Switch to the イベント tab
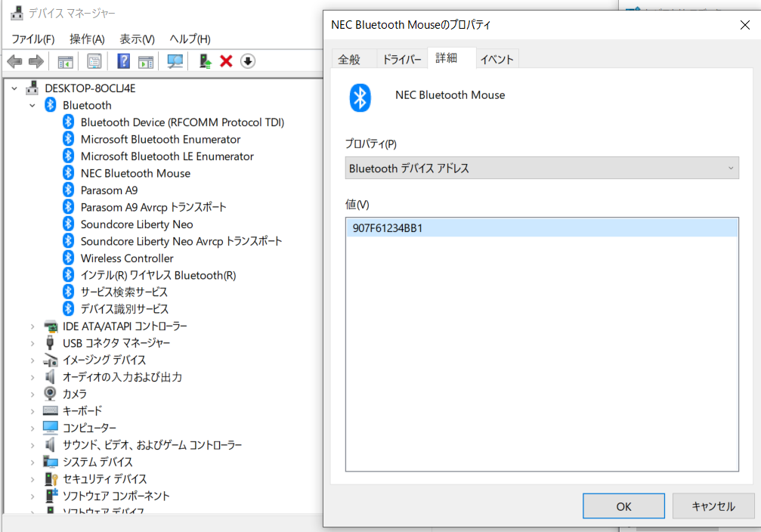This screenshot has width=761, height=532. click(x=497, y=59)
